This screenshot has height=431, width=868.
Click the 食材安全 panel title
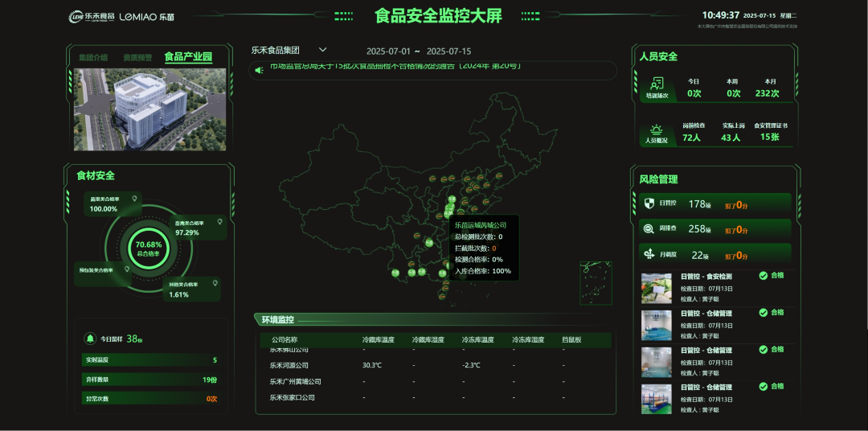[x=96, y=175]
